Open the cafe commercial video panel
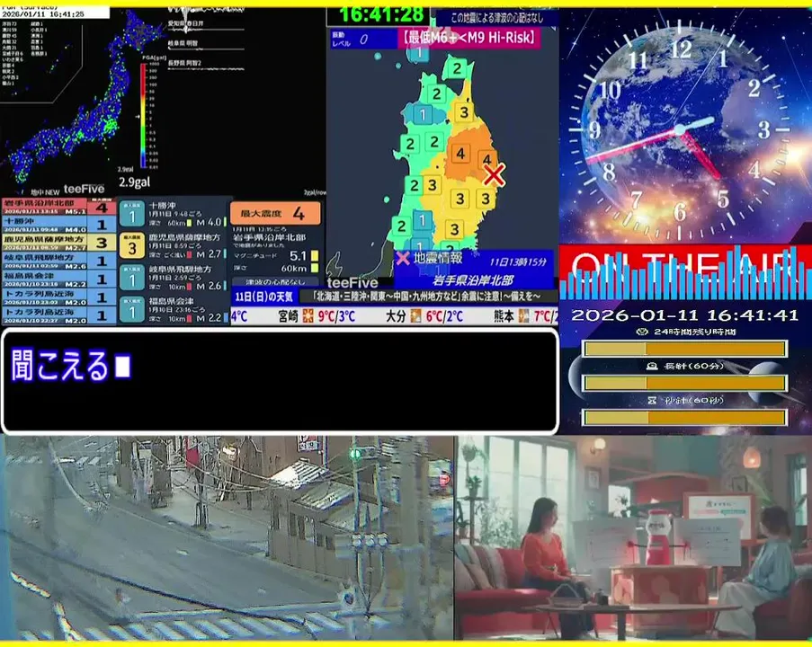The height and width of the screenshot is (647, 812). click(x=633, y=538)
